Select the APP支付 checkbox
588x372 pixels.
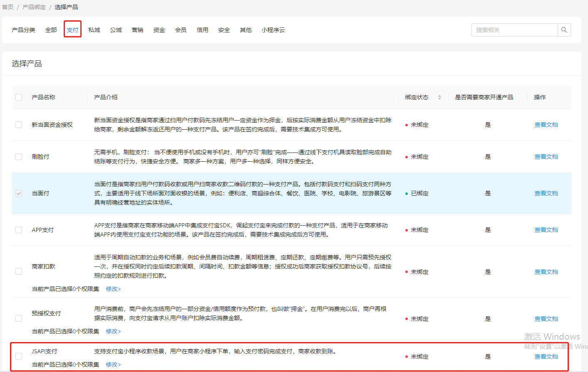tap(19, 230)
